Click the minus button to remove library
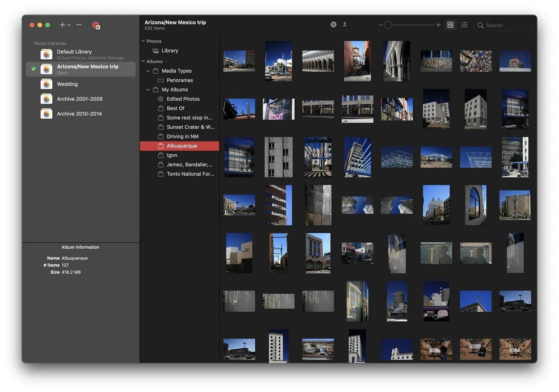The height and width of the screenshot is (392, 559). tap(79, 25)
